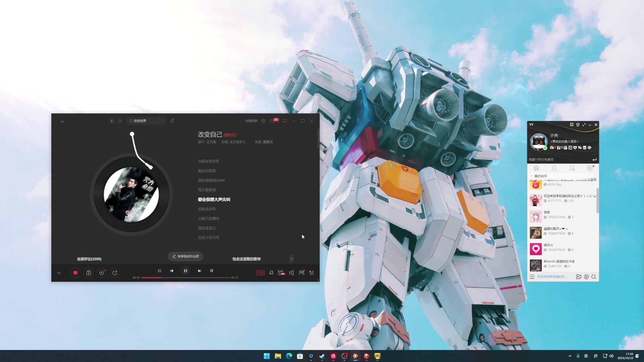Open the NEW-badged heart mode icon
644x362 pixels.
(x=281, y=273)
